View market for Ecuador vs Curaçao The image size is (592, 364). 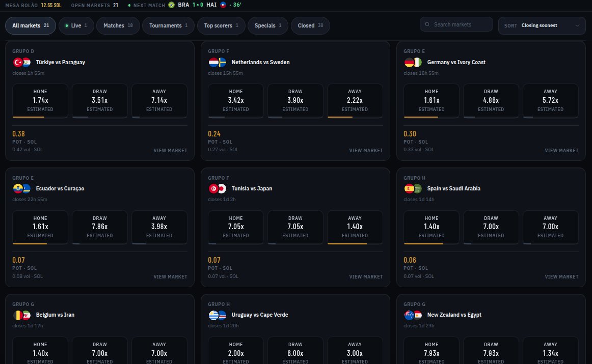170,277
